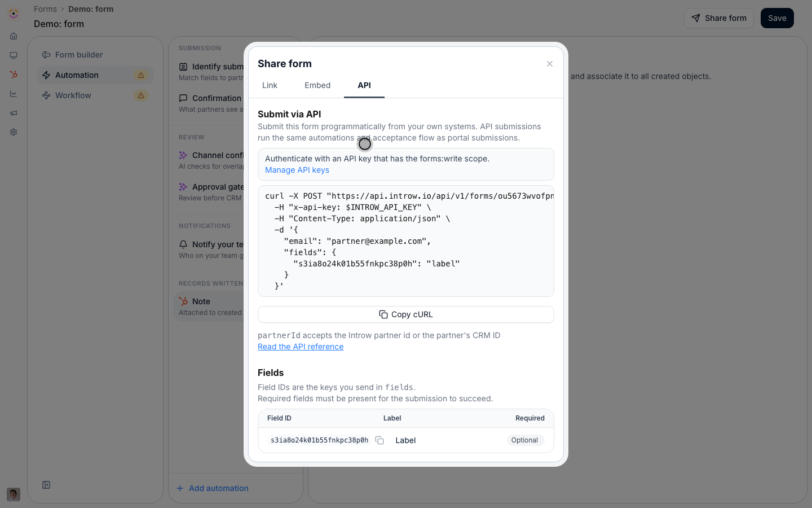This screenshot has width=812, height=508.
Task: Open the Workflow section
Action: [x=95, y=95]
